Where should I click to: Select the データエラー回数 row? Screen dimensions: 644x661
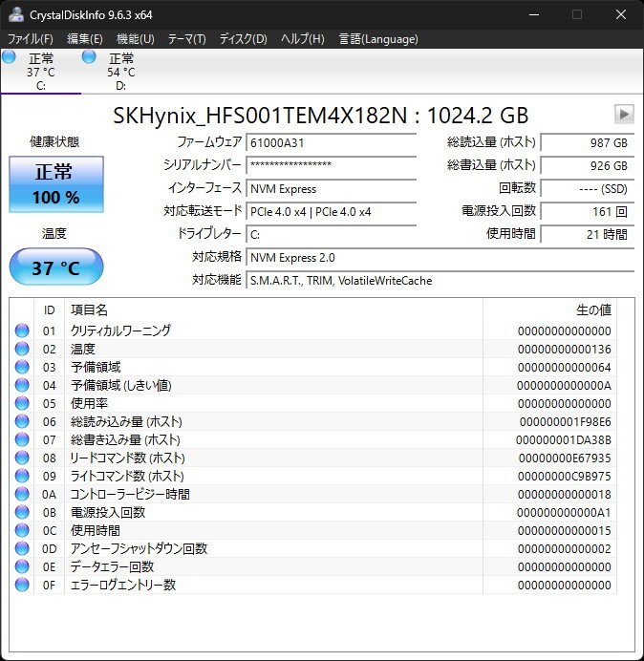(313, 566)
